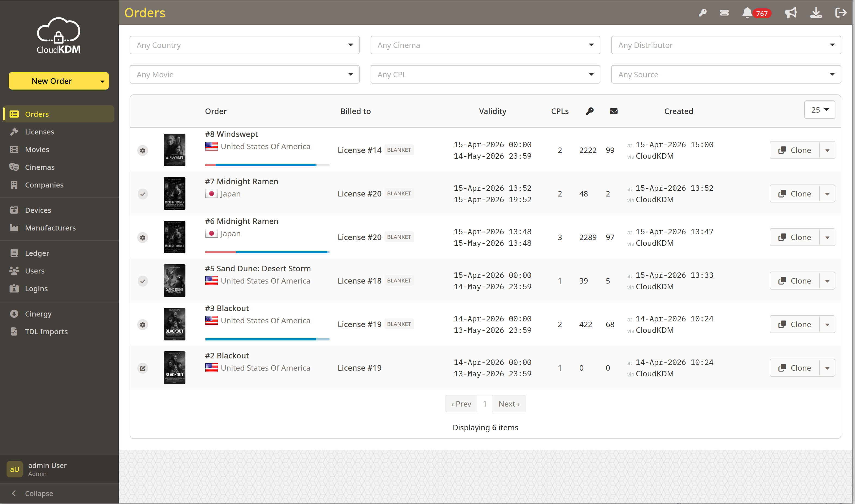The height and width of the screenshot is (504, 855).
Task: Clone order #6 Midnight Ramen
Action: 795,237
